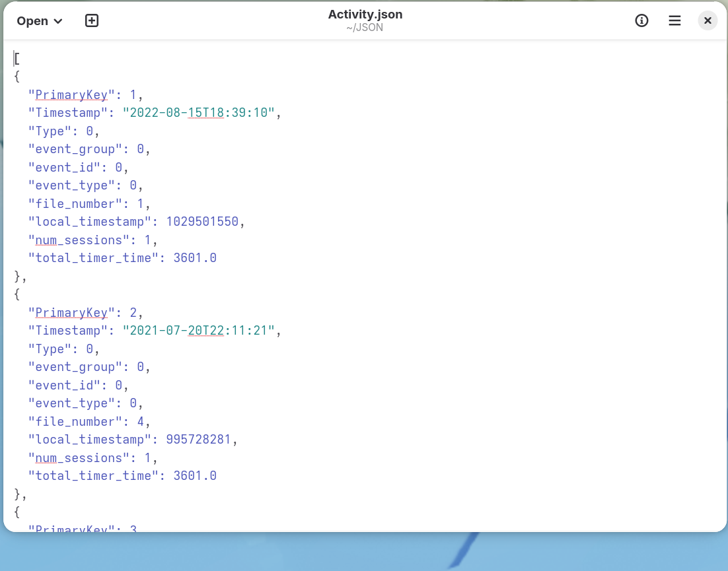This screenshot has width=728, height=571.
Task: Click the first total_timer_time 3601.0 line
Action: pos(123,258)
